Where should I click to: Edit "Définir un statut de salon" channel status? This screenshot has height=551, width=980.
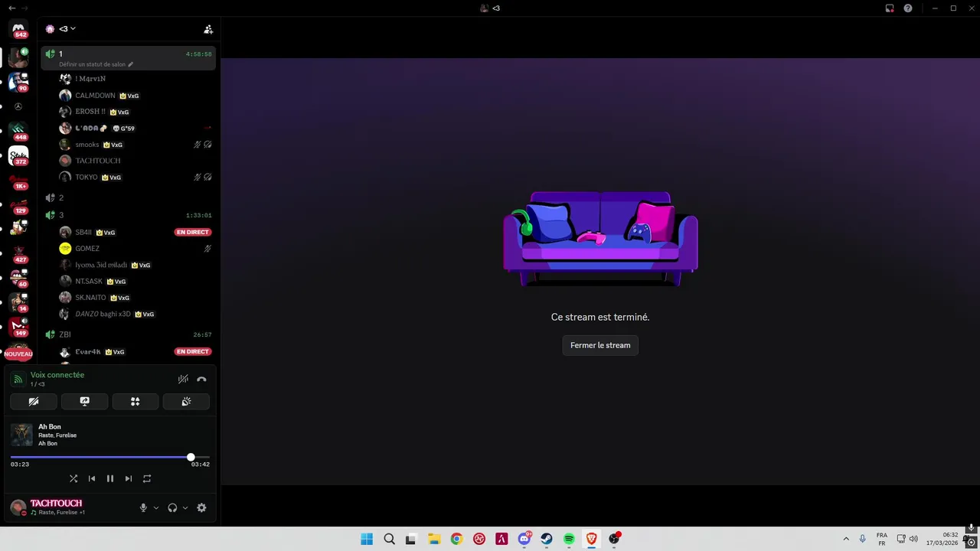pyautogui.click(x=96, y=64)
